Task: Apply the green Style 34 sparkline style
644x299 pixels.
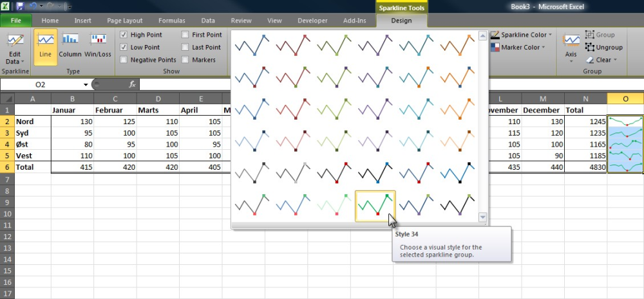Action: [x=375, y=206]
